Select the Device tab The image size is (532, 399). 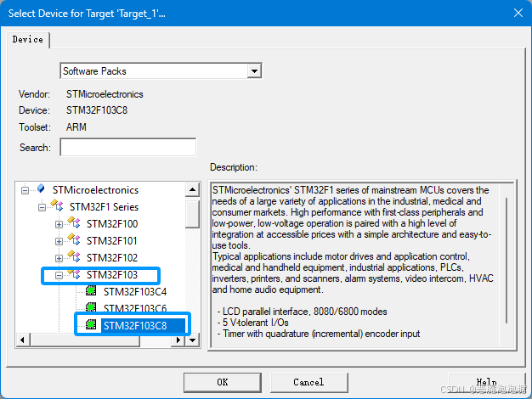28,40
